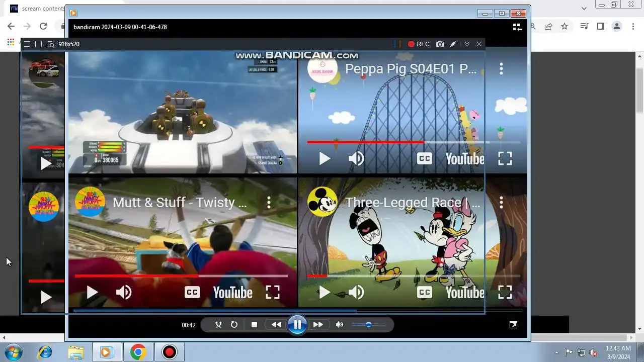Mute the Mutt & Stuff video
This screenshot has height=362, width=644.
124,293
